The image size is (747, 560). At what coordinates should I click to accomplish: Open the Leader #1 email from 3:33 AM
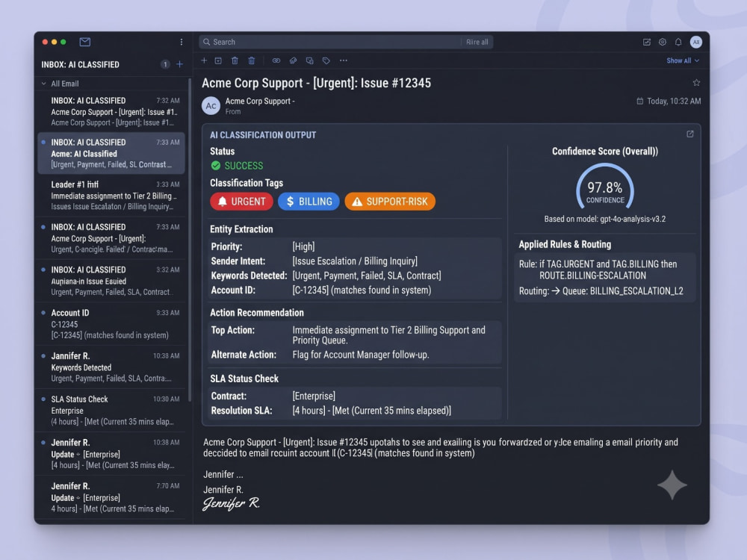pos(111,195)
